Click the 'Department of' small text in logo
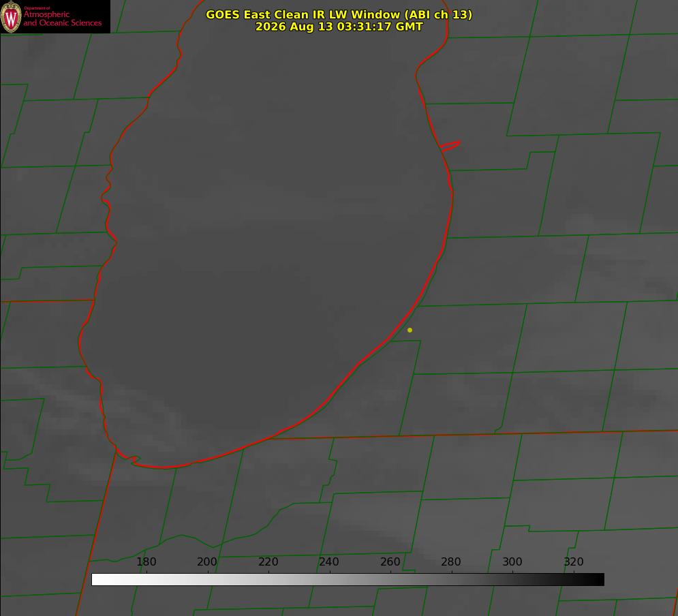The width and height of the screenshot is (678, 616). pyautogui.click(x=37, y=8)
